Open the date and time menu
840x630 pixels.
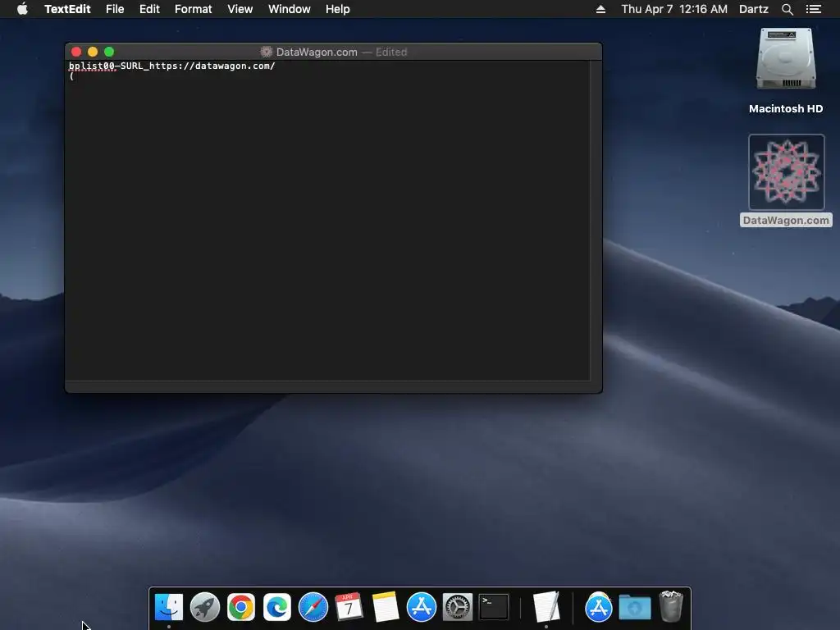coord(674,9)
